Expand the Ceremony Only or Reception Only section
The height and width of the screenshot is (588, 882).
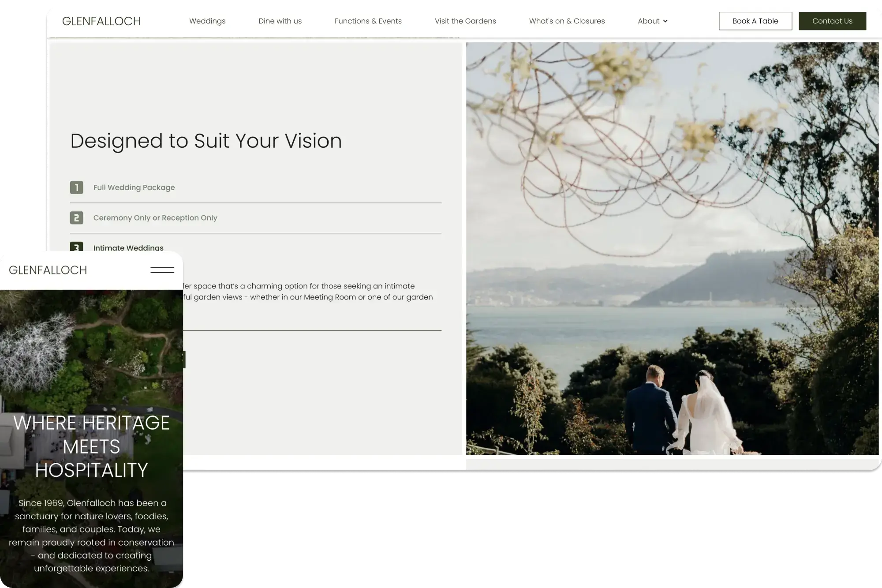pyautogui.click(x=155, y=217)
